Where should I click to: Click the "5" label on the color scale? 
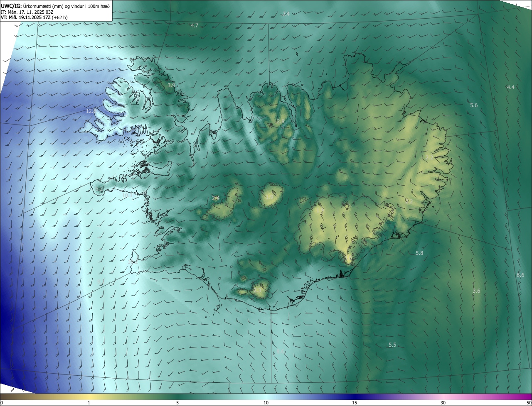click(177, 403)
